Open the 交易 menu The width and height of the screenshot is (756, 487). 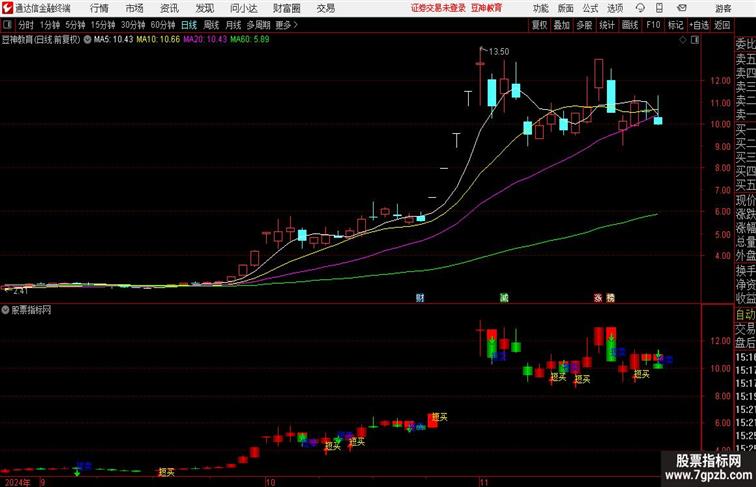[x=326, y=8]
